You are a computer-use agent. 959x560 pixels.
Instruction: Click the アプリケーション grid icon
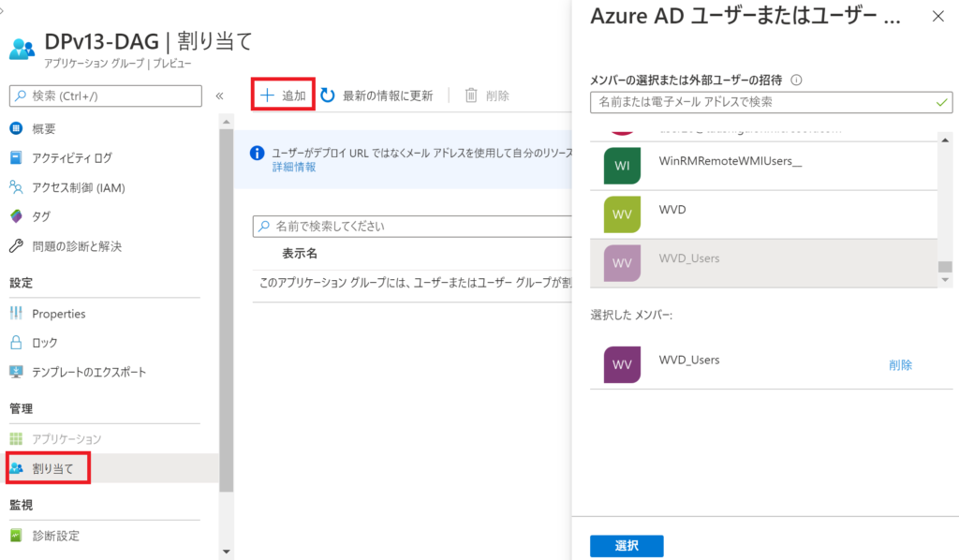pyautogui.click(x=17, y=439)
